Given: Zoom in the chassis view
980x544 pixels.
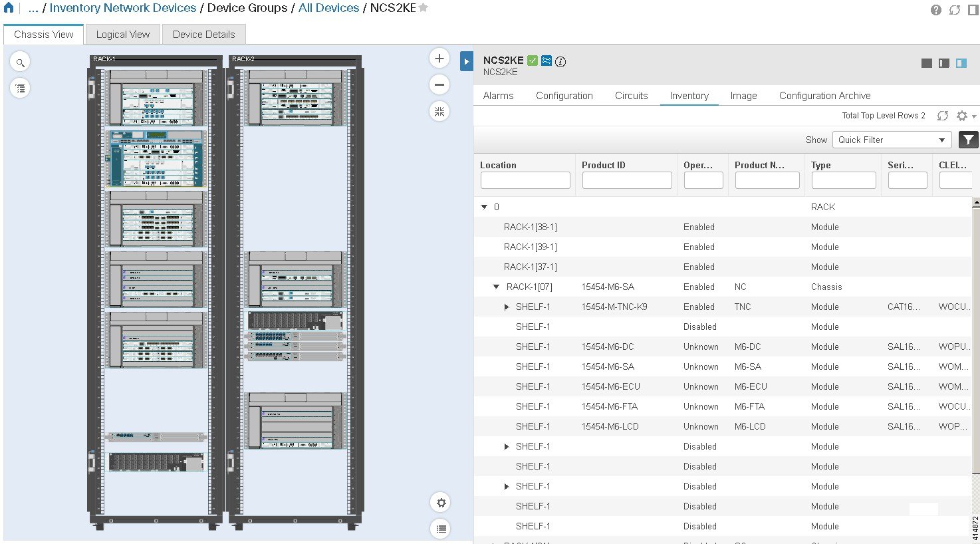Looking at the screenshot, I should tap(439, 59).
